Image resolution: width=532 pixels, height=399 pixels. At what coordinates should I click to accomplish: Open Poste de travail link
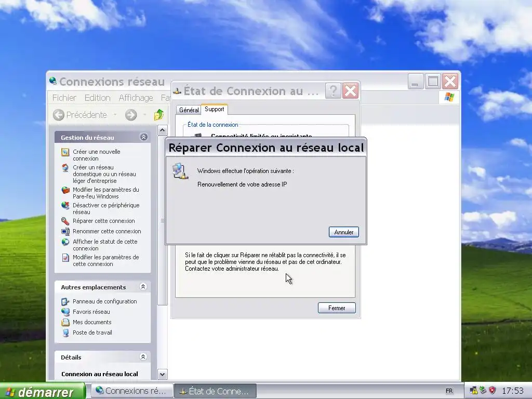coord(92,332)
